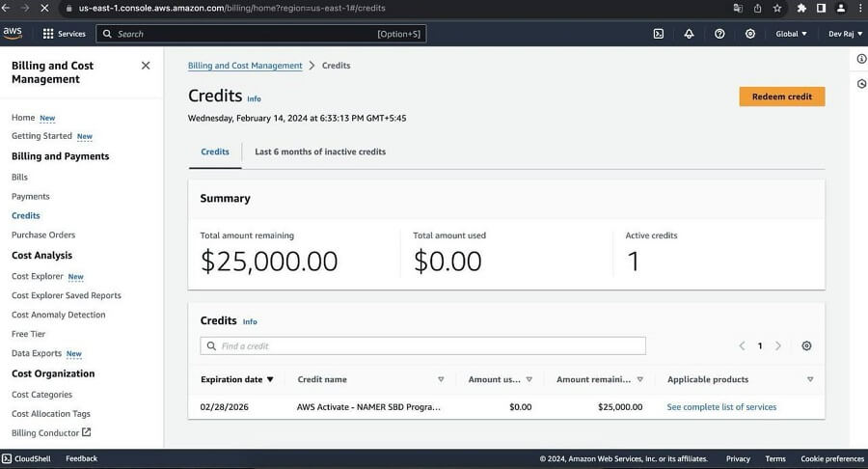The height and width of the screenshot is (469, 868).
Task: Go to next page of credits table
Action: [778, 345]
